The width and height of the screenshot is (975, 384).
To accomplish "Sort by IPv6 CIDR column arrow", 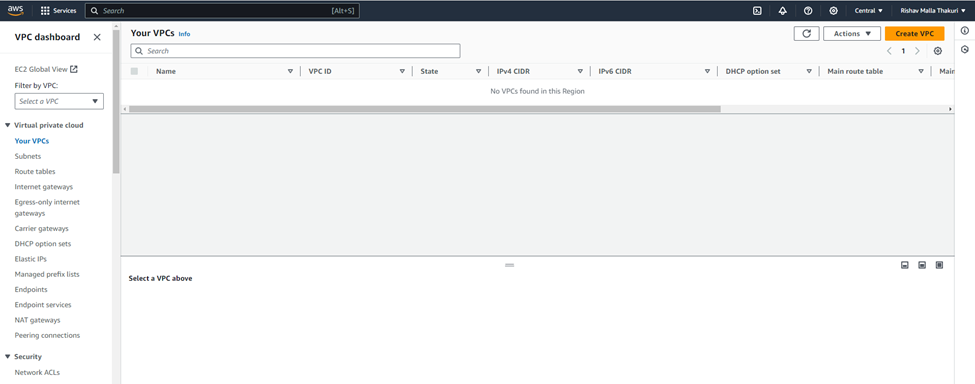I will coord(708,71).
